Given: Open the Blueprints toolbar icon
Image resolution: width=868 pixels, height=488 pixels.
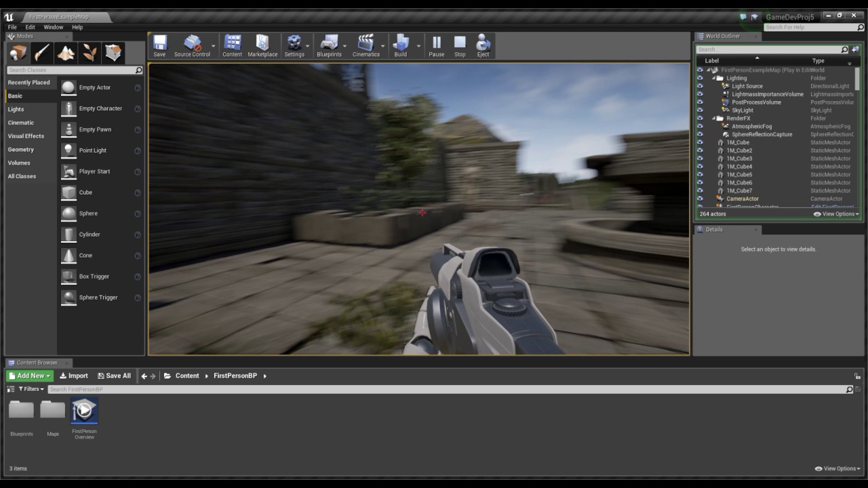Looking at the screenshot, I should tap(329, 45).
